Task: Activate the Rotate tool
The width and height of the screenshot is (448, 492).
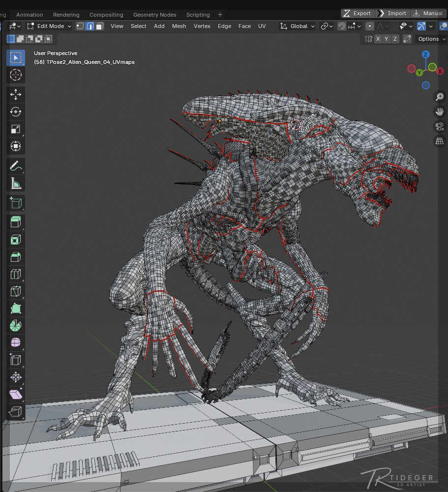Action: (16, 112)
